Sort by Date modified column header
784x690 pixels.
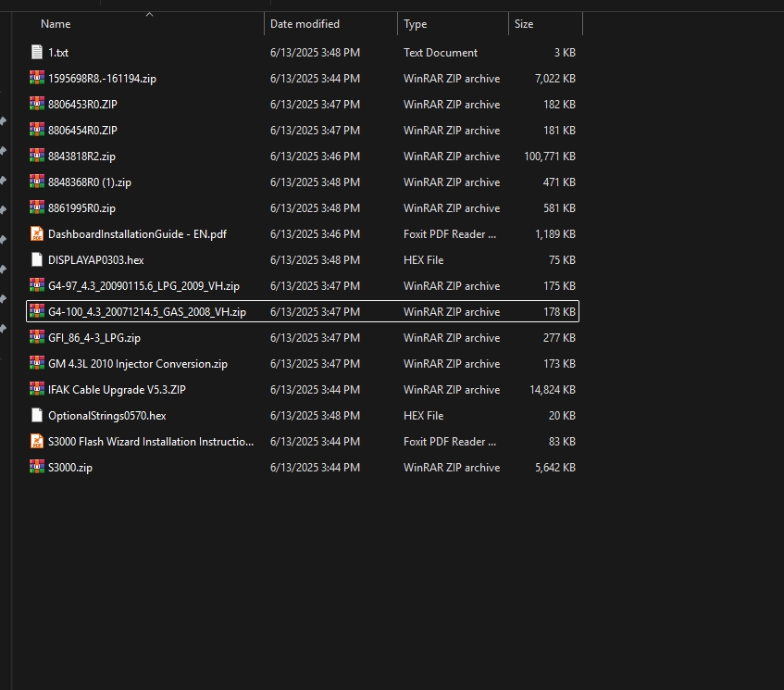coord(305,24)
